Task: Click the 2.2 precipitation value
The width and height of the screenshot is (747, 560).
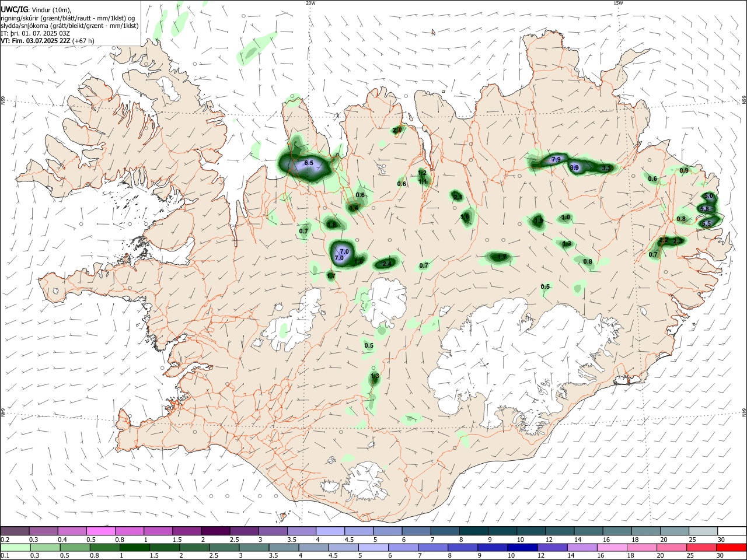Action: (664, 240)
